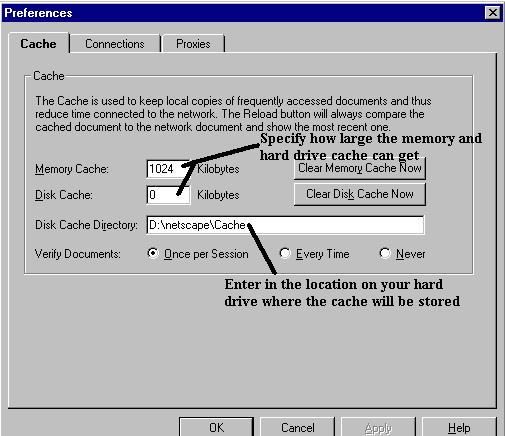Focus the Disk Cache size field

tap(168, 195)
